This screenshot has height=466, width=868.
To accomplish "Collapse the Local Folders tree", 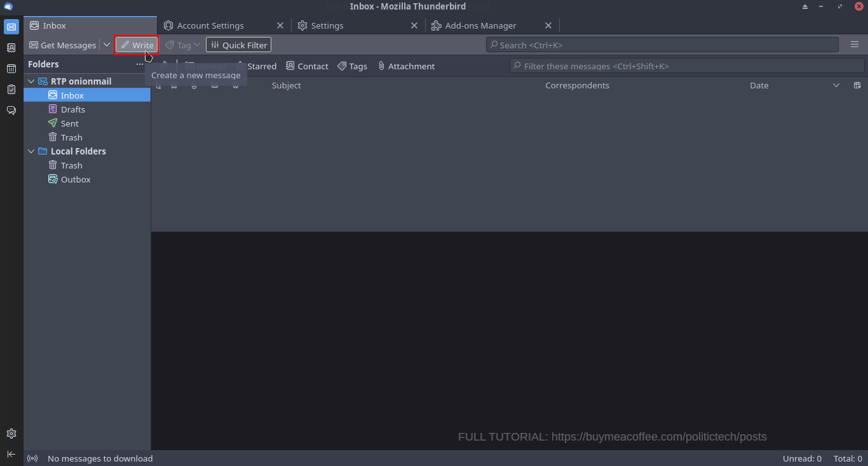I will [31, 151].
